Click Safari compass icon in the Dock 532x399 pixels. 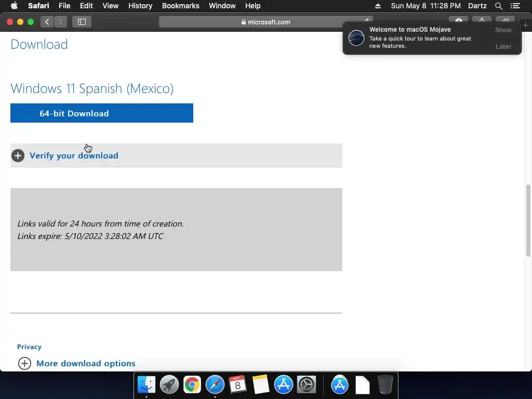[215, 385]
